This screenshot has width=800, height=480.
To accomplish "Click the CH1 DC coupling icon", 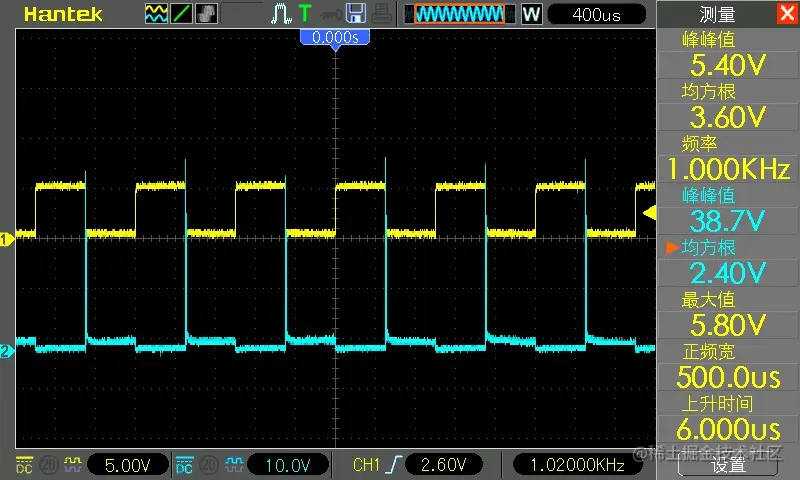I will 24,464.
